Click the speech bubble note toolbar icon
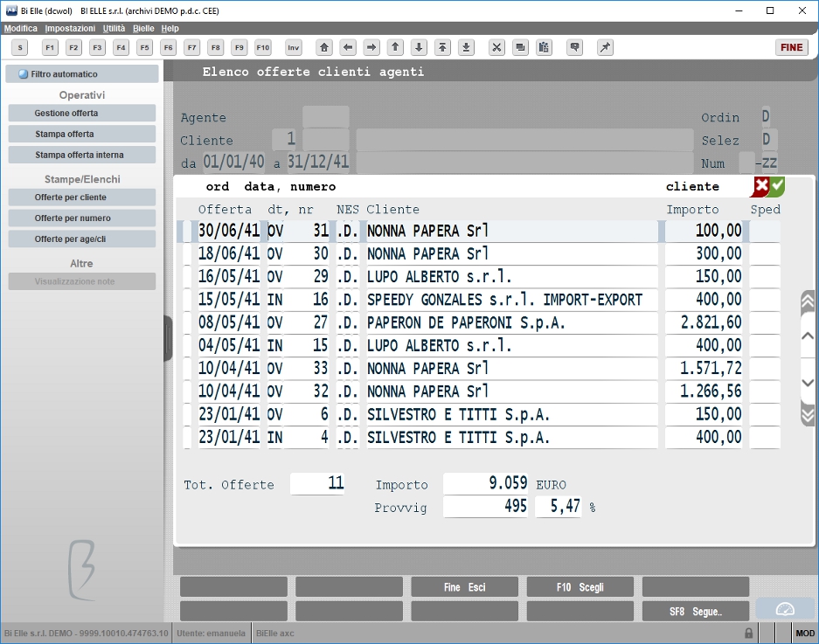 [574, 47]
